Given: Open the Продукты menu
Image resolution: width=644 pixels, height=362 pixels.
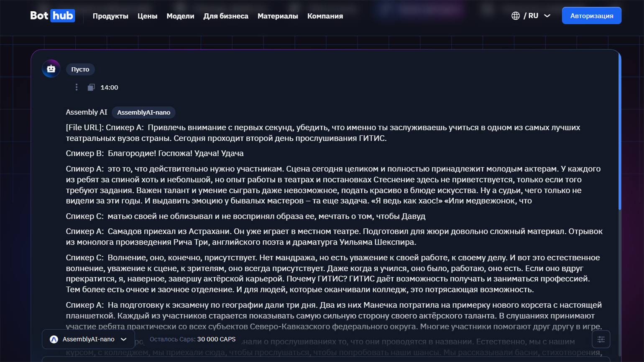Looking at the screenshot, I should pyautogui.click(x=110, y=16).
